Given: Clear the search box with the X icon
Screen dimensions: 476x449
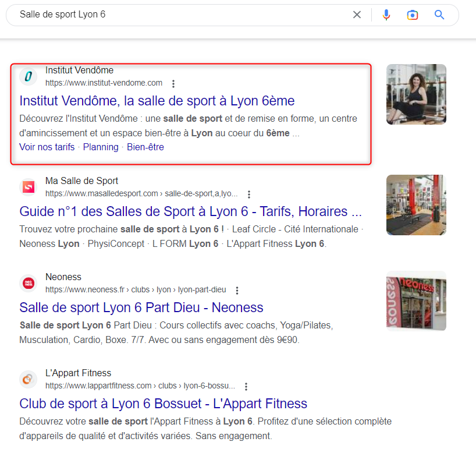Looking at the screenshot, I should (x=357, y=15).
